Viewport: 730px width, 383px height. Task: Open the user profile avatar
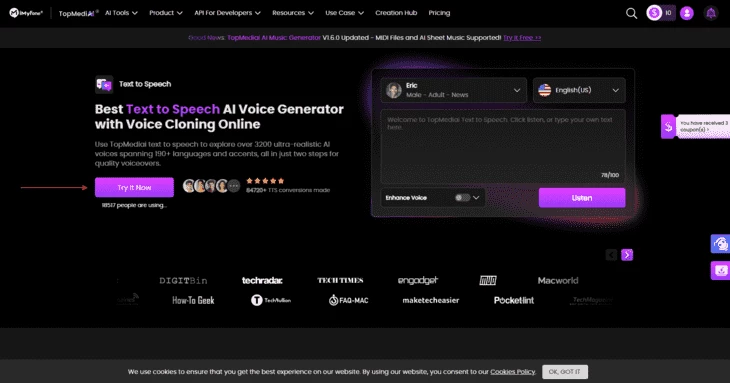click(x=687, y=13)
